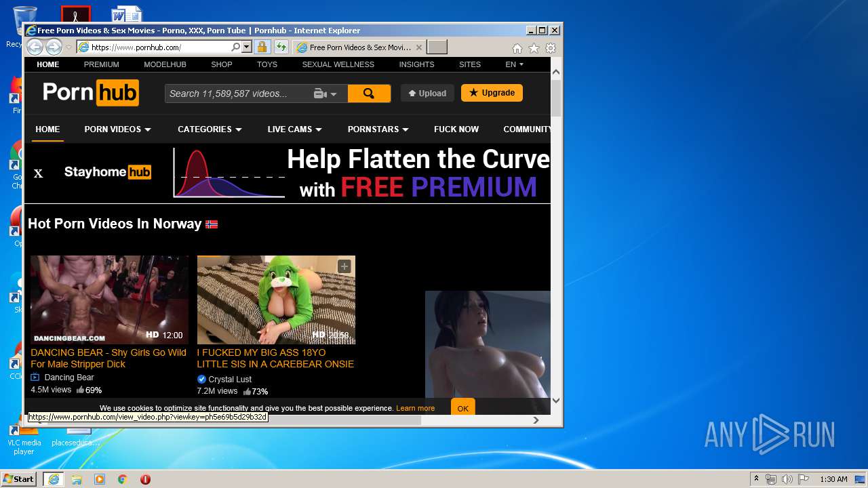Dismiss the Stayhome banner with the X
This screenshot has width=868, height=488.
39,174
